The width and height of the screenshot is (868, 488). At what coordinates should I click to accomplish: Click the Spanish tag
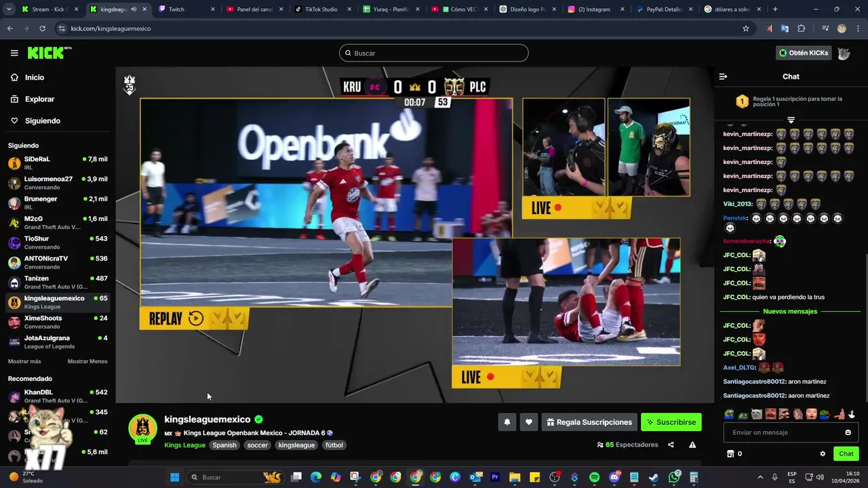point(224,445)
